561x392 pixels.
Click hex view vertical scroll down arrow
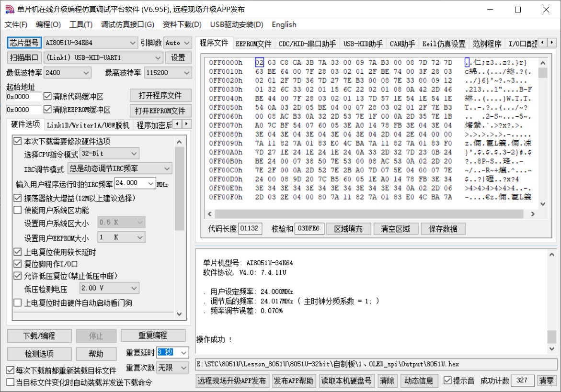pos(543,204)
